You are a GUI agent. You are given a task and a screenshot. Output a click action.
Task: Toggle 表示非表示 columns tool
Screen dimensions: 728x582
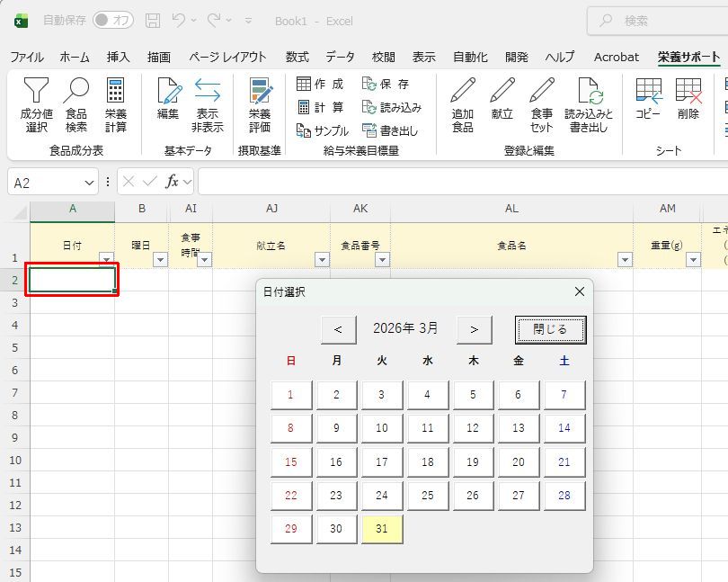(207, 105)
